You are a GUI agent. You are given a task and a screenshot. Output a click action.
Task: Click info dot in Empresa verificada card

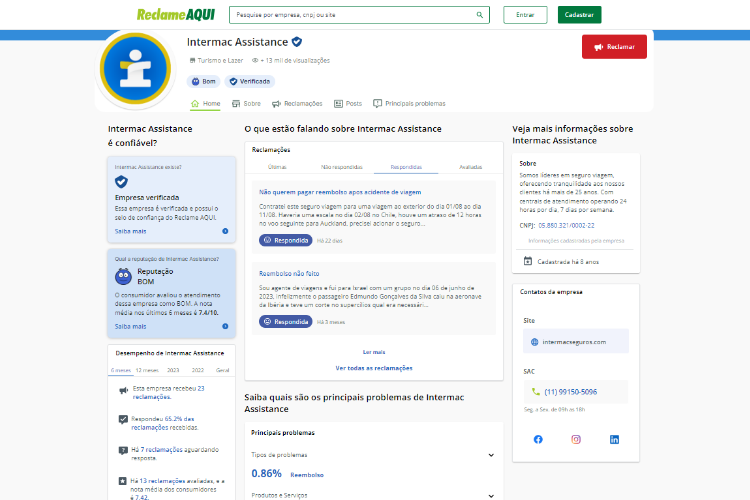225,231
